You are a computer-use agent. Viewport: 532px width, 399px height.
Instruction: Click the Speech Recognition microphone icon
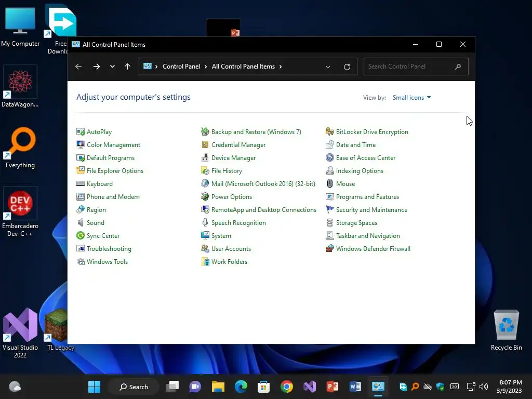(x=205, y=222)
